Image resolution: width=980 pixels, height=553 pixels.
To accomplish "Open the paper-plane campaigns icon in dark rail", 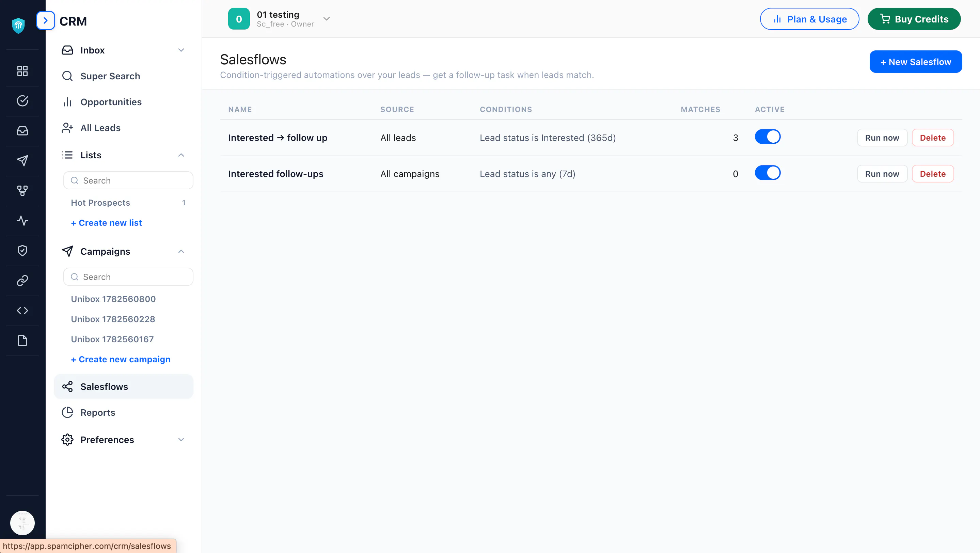I will [x=22, y=160].
